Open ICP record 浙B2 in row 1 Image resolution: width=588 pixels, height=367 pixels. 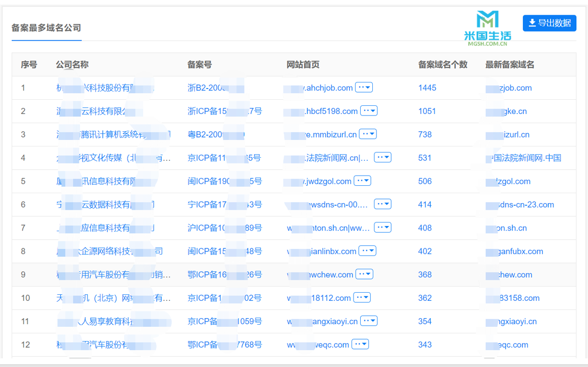pos(216,88)
